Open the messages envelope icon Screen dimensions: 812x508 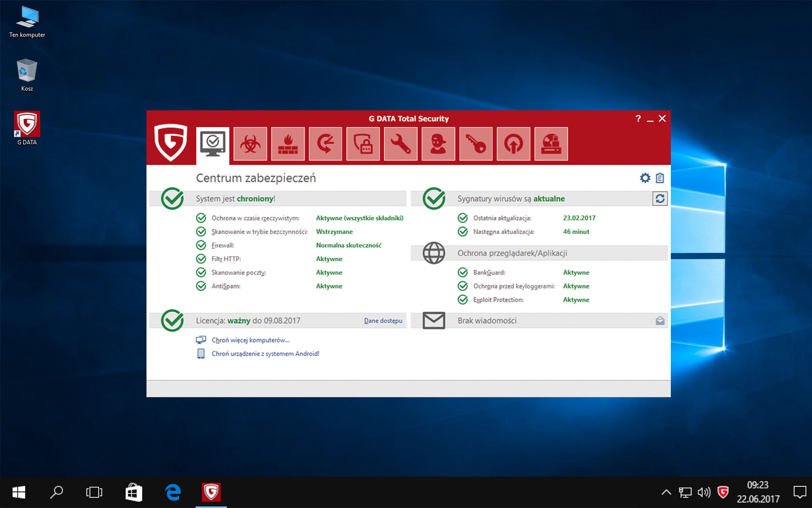(x=660, y=320)
